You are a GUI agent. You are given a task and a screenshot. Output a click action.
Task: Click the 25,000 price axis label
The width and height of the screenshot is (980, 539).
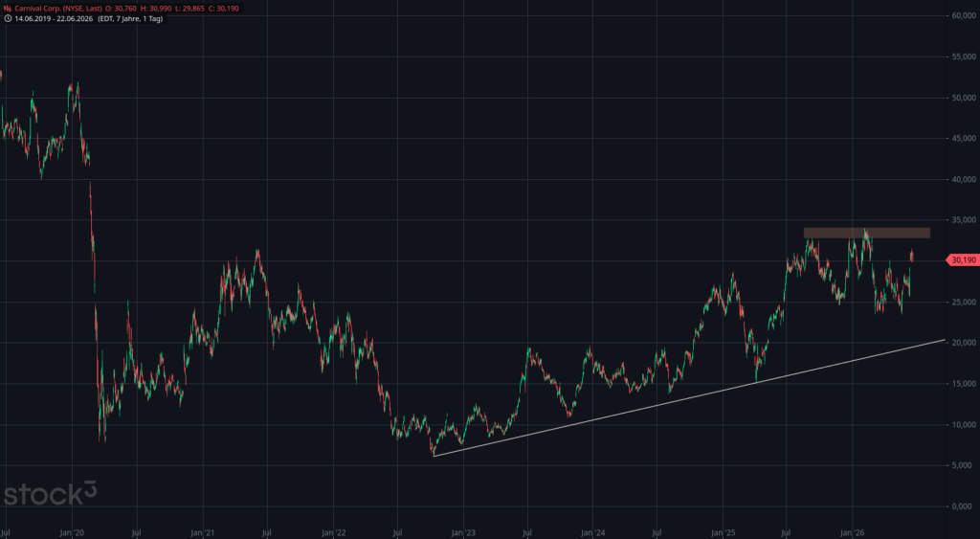click(964, 302)
